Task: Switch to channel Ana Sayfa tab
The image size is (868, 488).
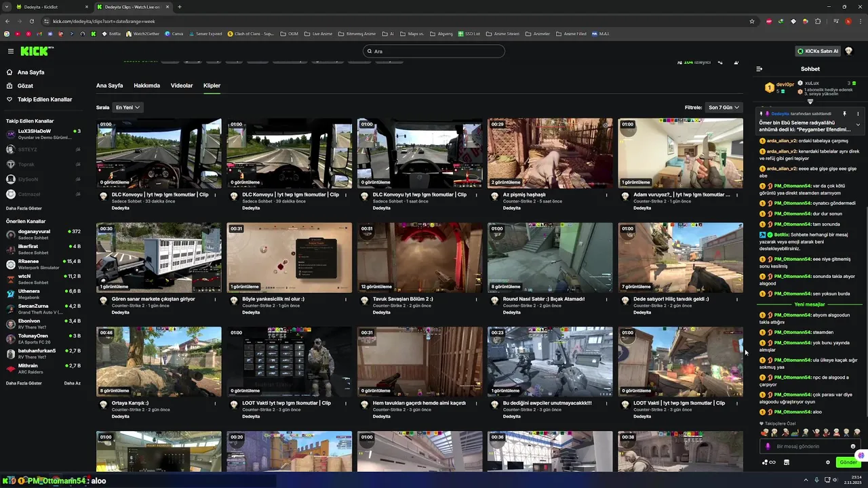Action: pyautogui.click(x=109, y=85)
